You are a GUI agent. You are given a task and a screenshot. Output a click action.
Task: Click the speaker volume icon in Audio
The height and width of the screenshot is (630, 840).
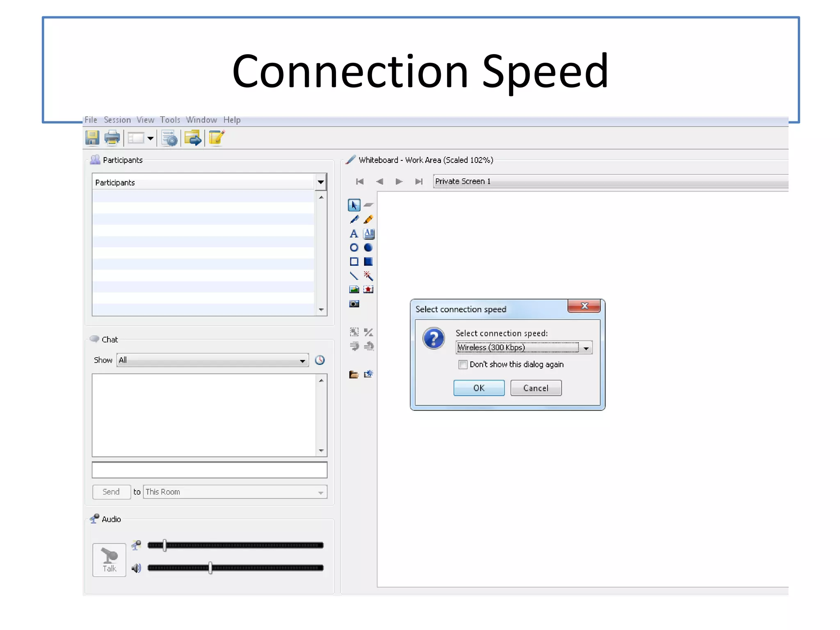pos(136,568)
